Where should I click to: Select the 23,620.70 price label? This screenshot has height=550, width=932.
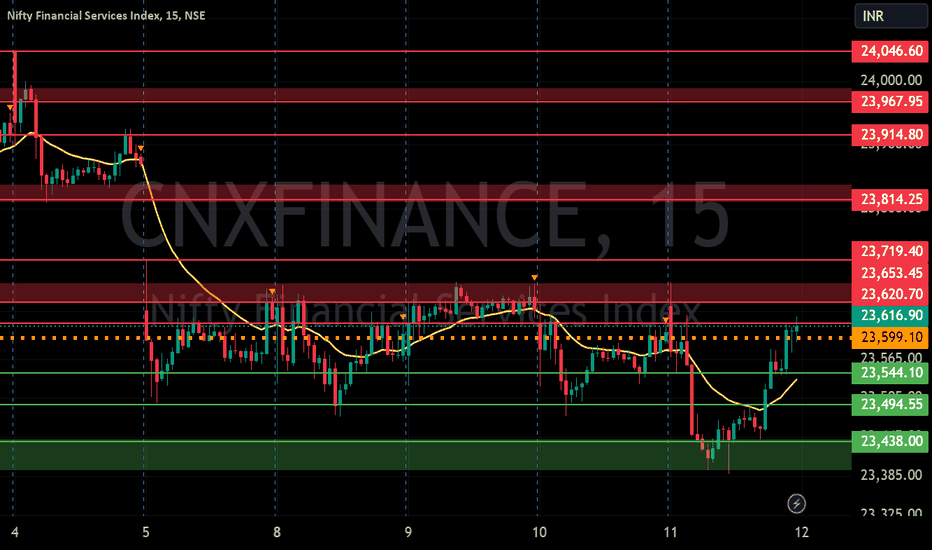(x=890, y=294)
